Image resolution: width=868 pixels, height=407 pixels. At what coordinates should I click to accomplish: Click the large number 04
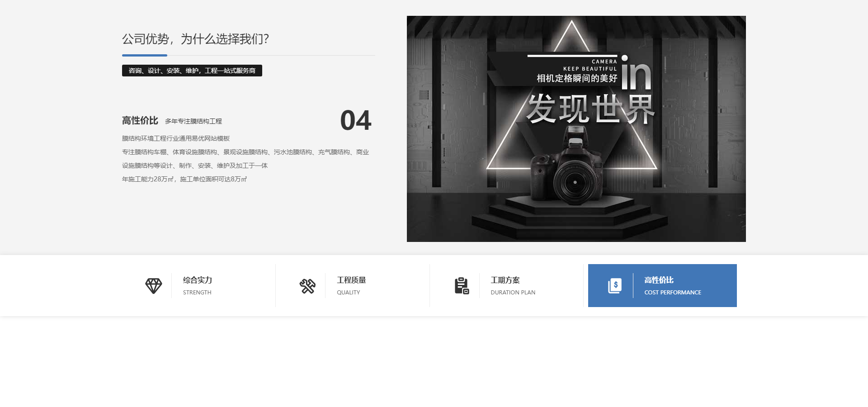click(x=356, y=121)
